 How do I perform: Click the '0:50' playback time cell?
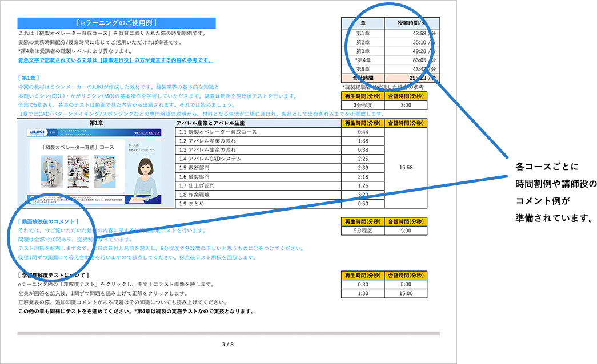click(x=363, y=204)
